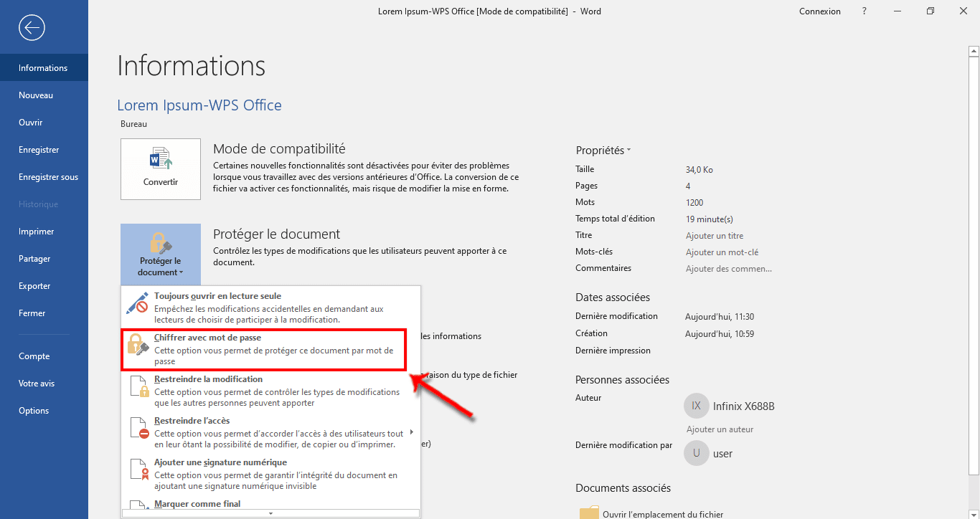Click the 19 minute(s) editing time
Screen dimensions: 980x519
(x=709, y=219)
